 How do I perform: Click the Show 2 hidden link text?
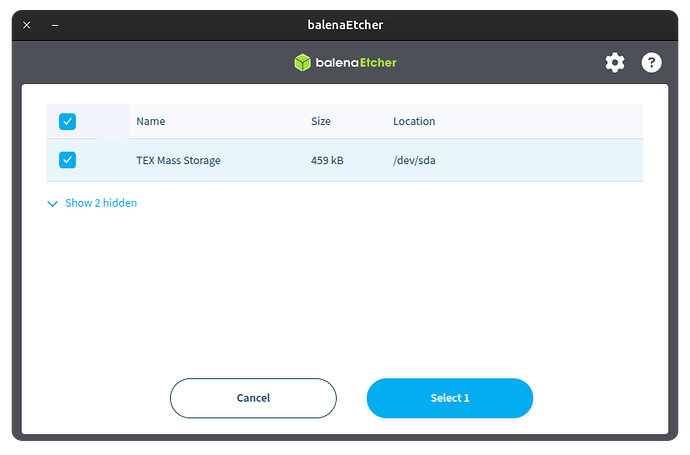[101, 203]
